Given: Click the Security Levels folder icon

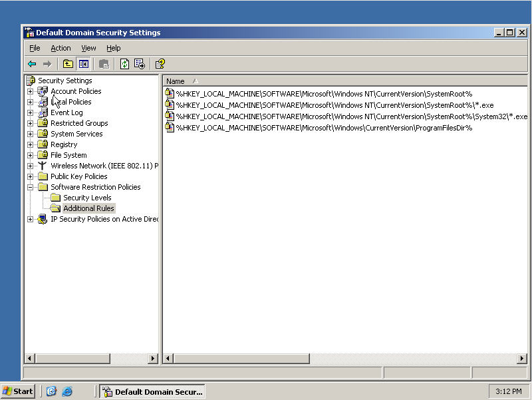Looking at the screenshot, I should point(55,198).
